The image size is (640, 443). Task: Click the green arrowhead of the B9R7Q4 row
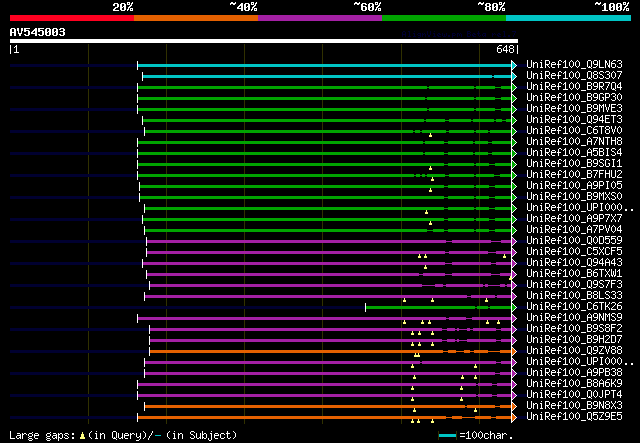tap(514, 87)
